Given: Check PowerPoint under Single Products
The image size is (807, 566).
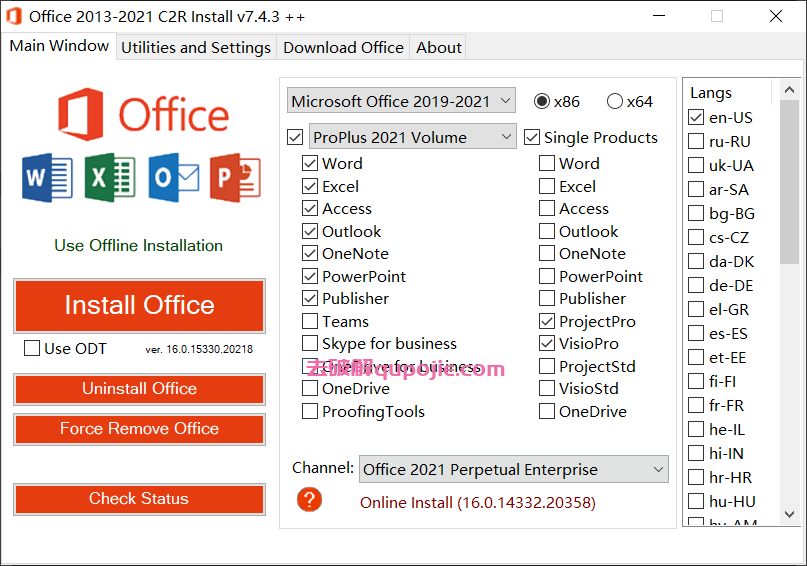Looking at the screenshot, I should pyautogui.click(x=547, y=276).
